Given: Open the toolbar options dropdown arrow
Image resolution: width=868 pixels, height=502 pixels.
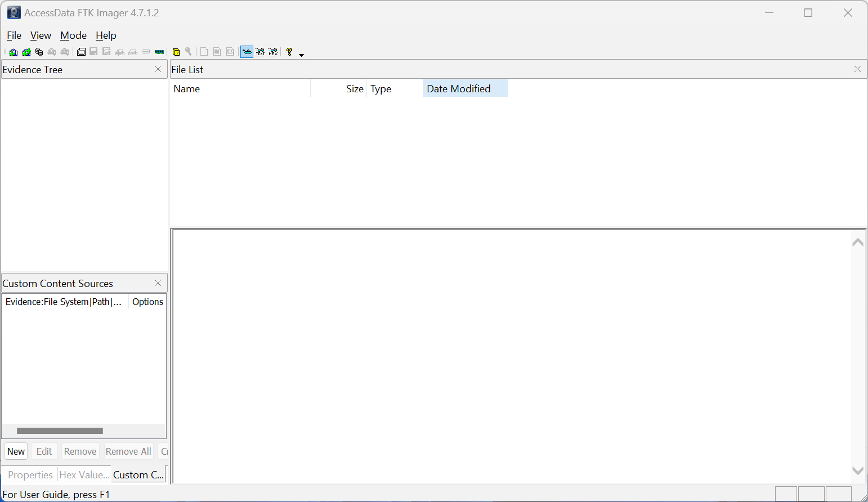Looking at the screenshot, I should (x=302, y=55).
